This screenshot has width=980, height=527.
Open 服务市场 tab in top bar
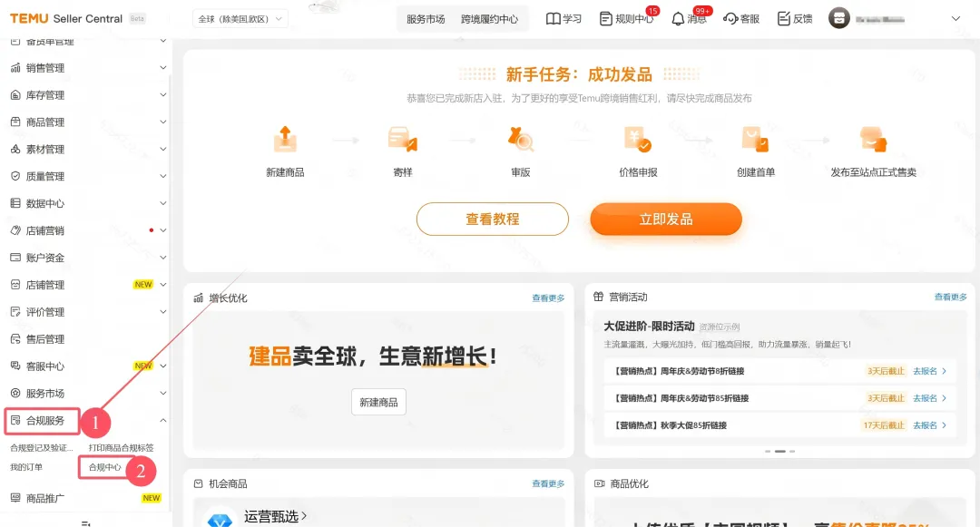[426, 19]
